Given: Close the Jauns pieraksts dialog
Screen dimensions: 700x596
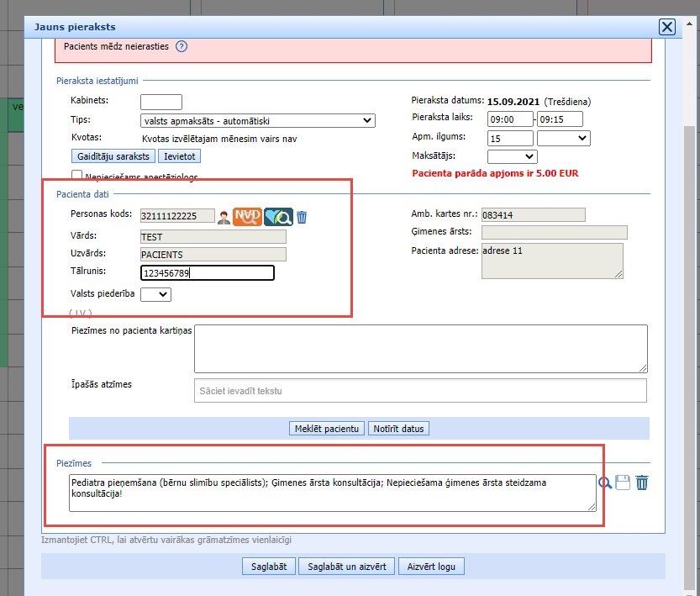Looking at the screenshot, I should click(667, 27).
